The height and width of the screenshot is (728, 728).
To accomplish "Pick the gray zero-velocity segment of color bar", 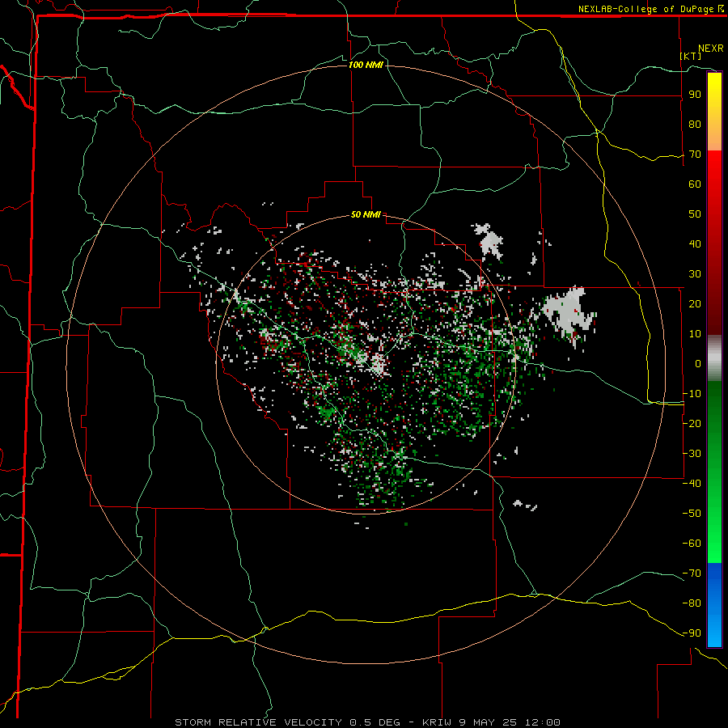I will tap(714, 358).
